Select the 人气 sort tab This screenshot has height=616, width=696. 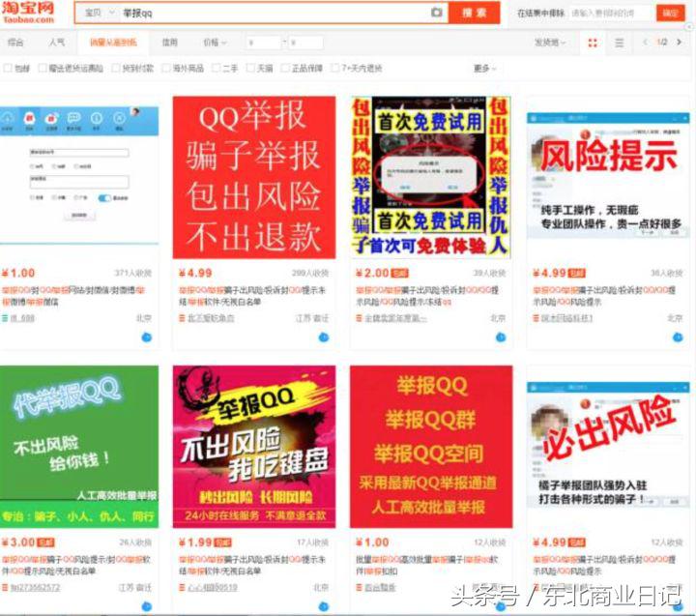pyautogui.click(x=57, y=43)
